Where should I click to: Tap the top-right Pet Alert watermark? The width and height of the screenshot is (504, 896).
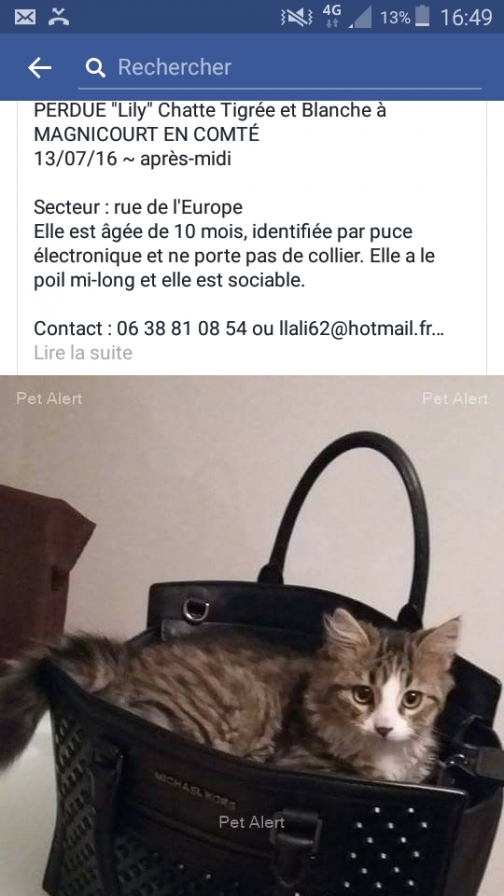pyautogui.click(x=455, y=398)
